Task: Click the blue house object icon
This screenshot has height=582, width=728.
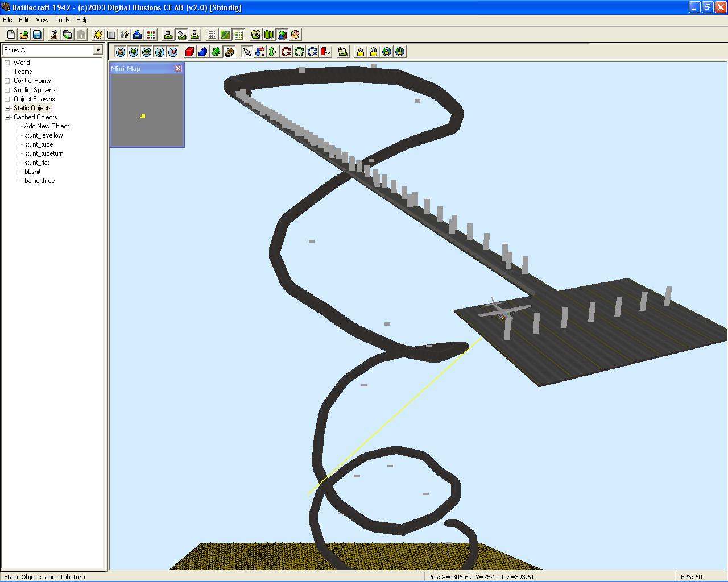Action: click(x=202, y=52)
